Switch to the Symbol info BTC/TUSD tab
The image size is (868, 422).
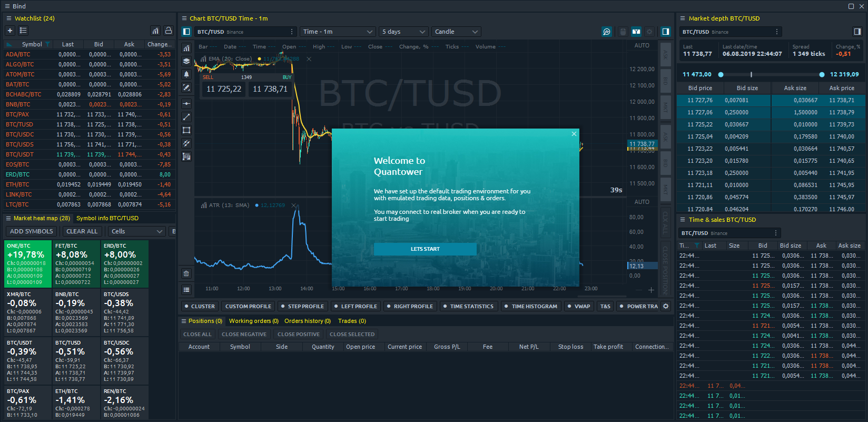pyautogui.click(x=107, y=218)
